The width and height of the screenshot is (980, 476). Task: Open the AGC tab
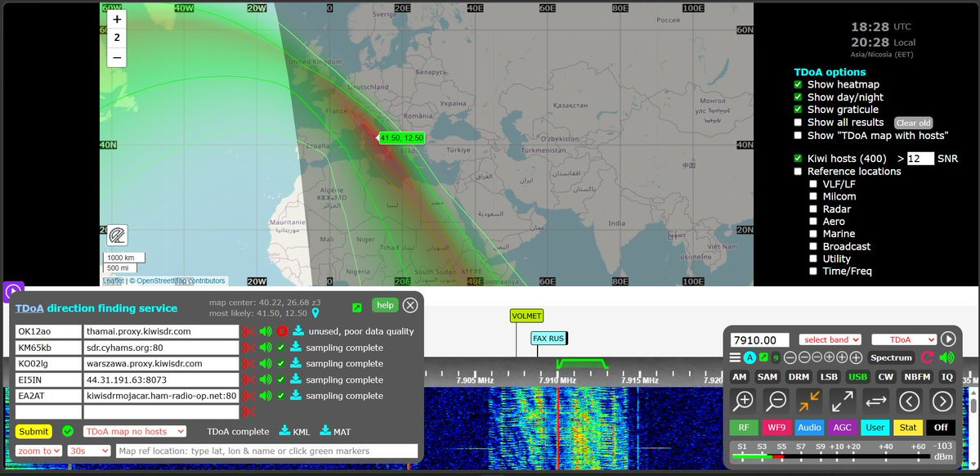click(842, 427)
